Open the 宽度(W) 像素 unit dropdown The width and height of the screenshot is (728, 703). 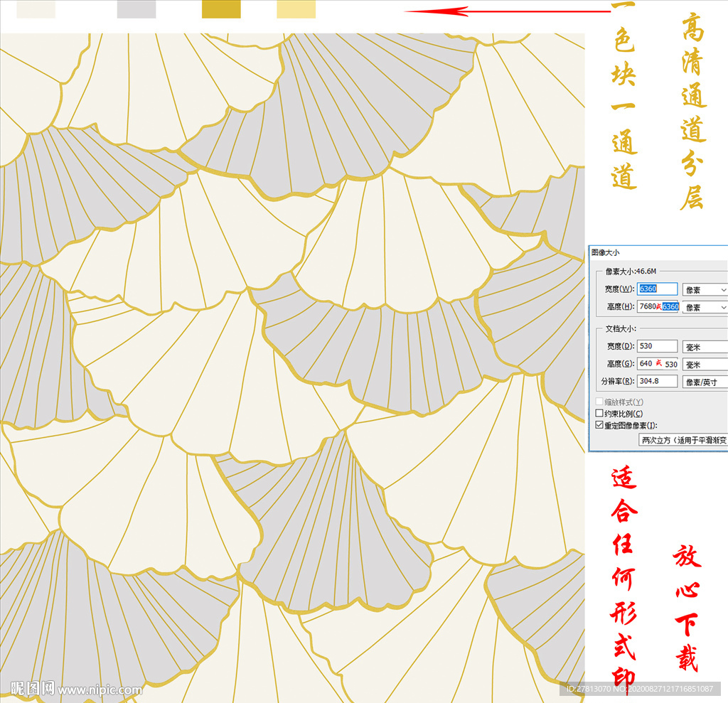pyautogui.click(x=705, y=289)
